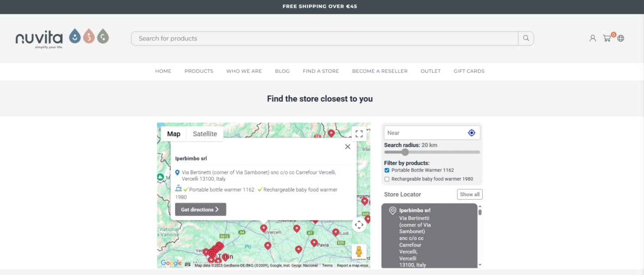
Task: Uncheck Portable Bottle Warmer 1162 filter
Action: coord(386,170)
